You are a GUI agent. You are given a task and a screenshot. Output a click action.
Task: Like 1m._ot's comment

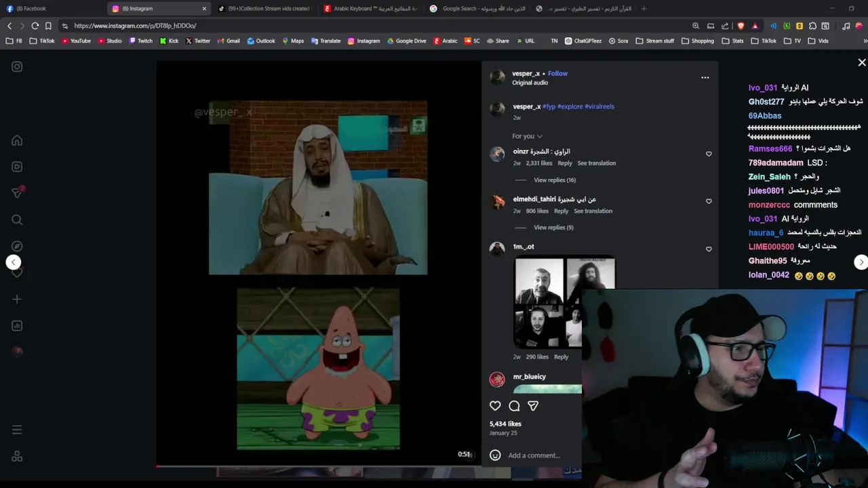[709, 249]
